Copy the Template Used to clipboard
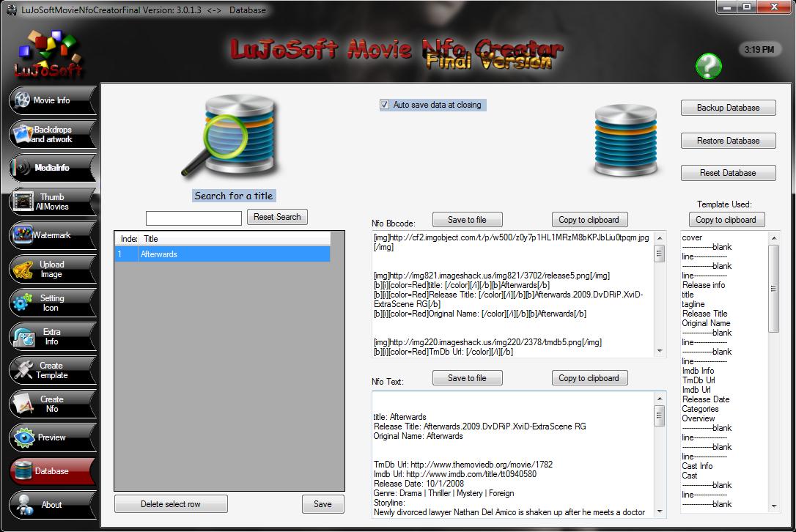The image size is (796, 532). [x=726, y=220]
